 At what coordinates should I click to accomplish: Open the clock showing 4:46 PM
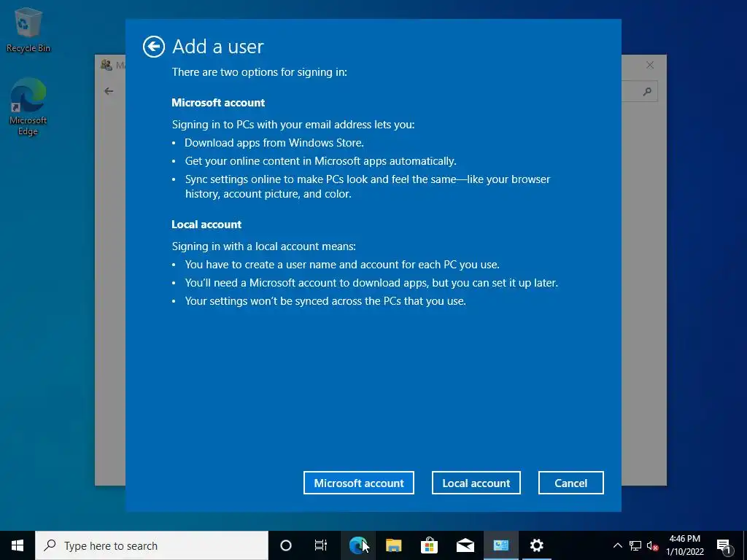coord(684,545)
